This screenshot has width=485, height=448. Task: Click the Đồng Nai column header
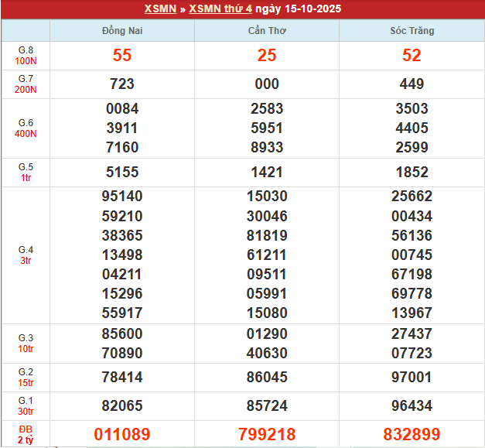[x=122, y=31]
